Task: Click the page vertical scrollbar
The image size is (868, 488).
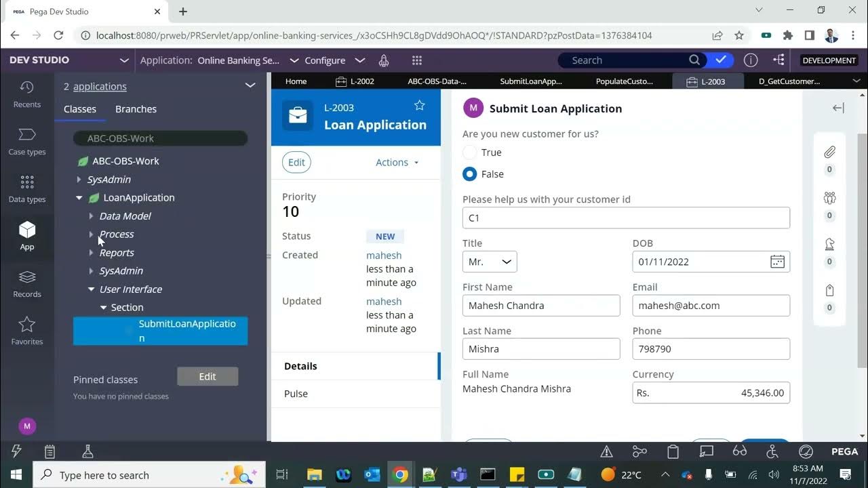Action: pyautogui.click(x=862, y=251)
